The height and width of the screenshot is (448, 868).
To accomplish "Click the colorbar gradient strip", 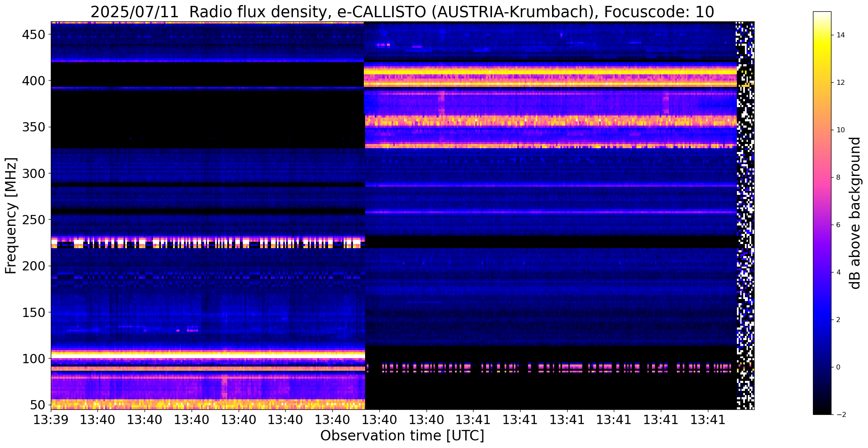I will [x=822, y=213].
